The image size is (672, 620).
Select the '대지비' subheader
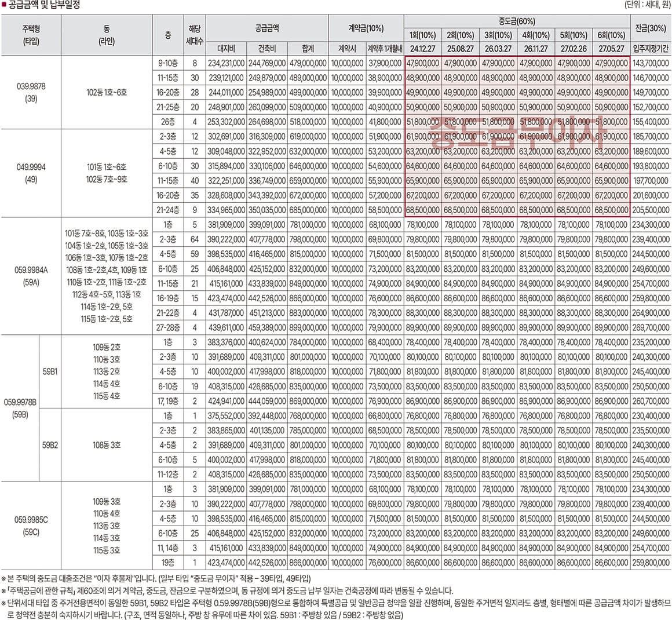click(226, 49)
